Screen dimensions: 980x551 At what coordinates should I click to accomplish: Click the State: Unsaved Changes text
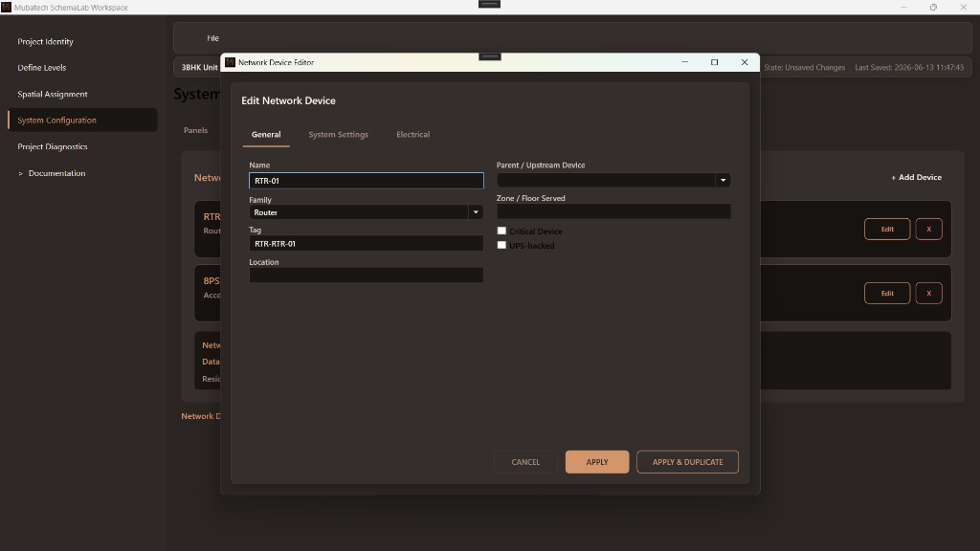(x=804, y=68)
